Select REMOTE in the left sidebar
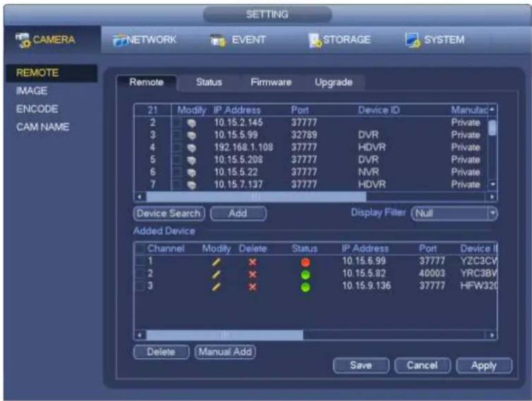 (52, 73)
